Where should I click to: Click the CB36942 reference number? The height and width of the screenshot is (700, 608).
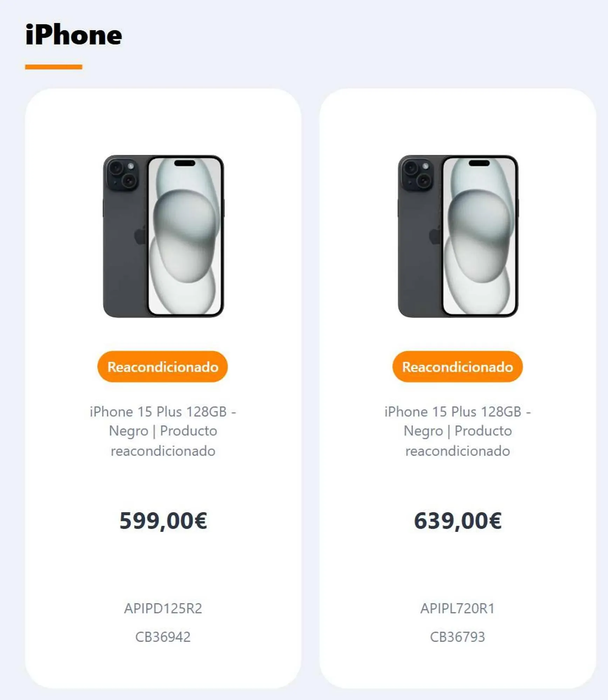[x=163, y=637]
